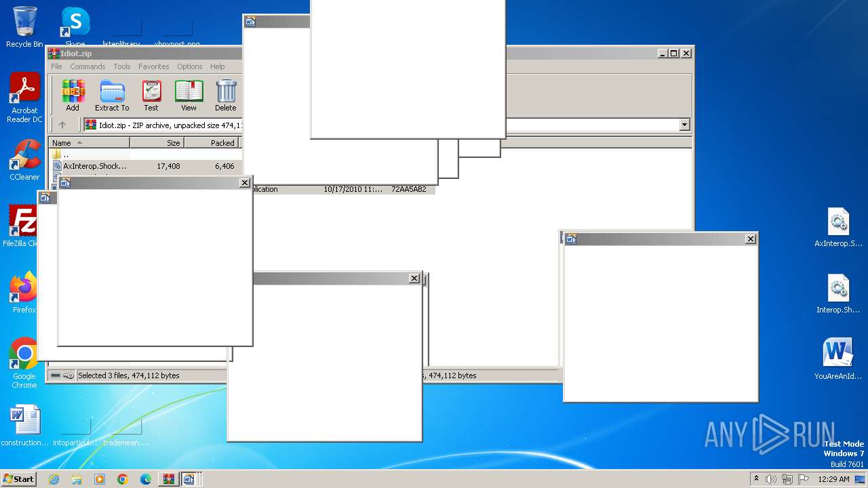Run the Test archive tool

(151, 95)
